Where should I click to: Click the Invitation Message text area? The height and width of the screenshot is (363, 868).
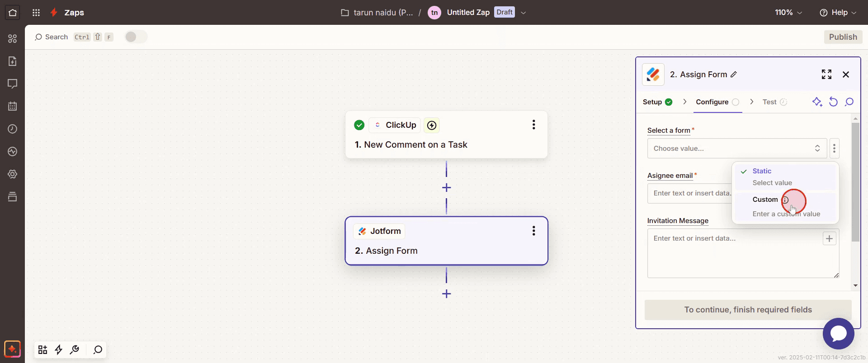pos(743,253)
